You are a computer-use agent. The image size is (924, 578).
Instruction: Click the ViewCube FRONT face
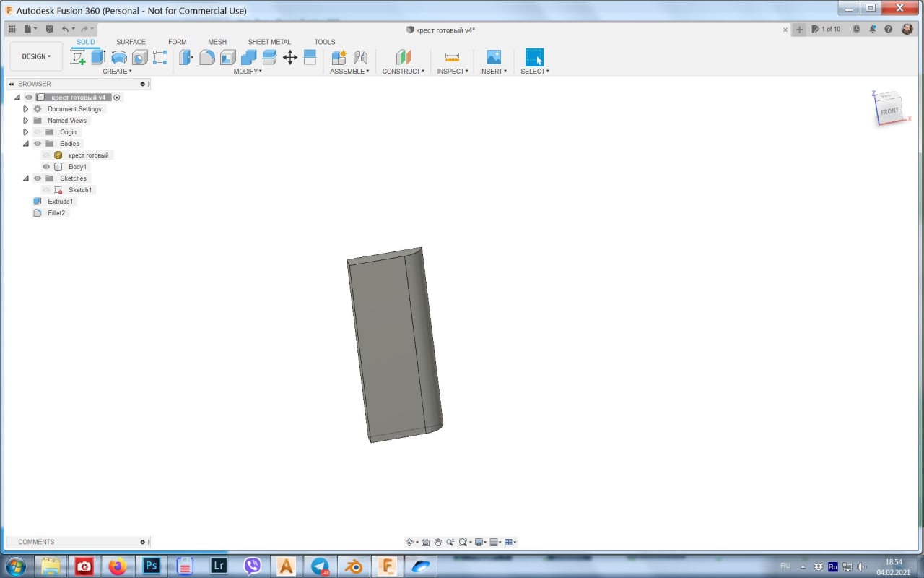click(889, 111)
